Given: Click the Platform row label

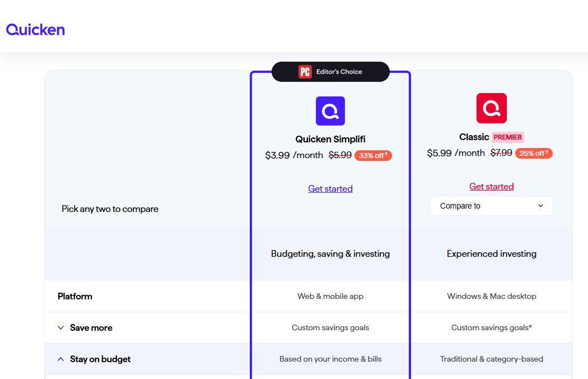Looking at the screenshot, I should pyautogui.click(x=74, y=296).
